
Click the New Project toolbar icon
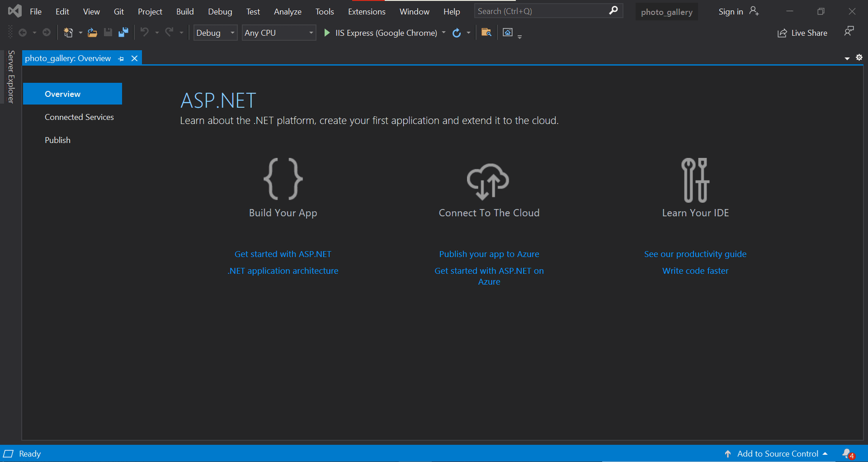[68, 33]
